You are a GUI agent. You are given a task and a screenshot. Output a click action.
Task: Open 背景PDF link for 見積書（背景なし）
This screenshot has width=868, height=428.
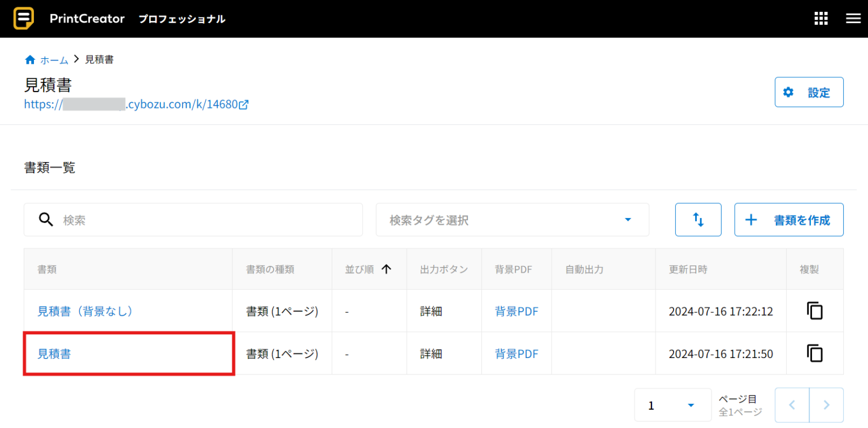click(x=517, y=311)
